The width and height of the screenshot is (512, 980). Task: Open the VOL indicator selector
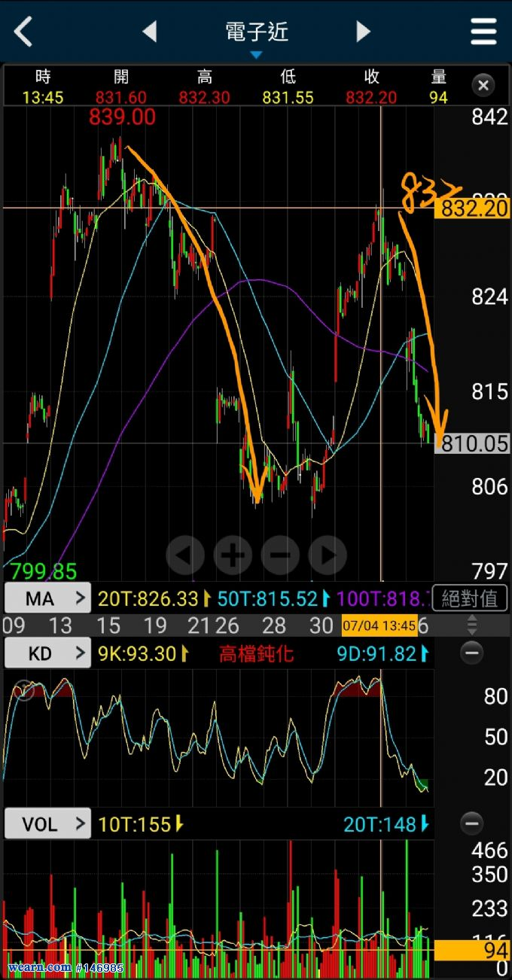point(47,824)
